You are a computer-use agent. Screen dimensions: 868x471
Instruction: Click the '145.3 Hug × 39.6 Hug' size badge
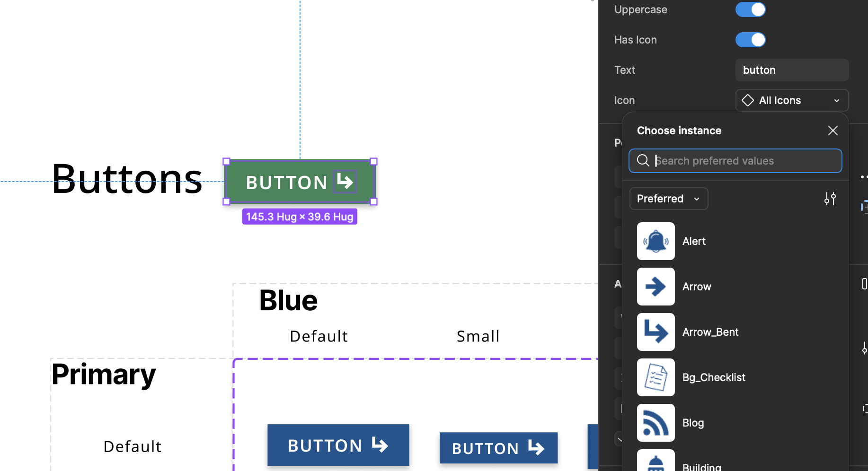(300, 217)
